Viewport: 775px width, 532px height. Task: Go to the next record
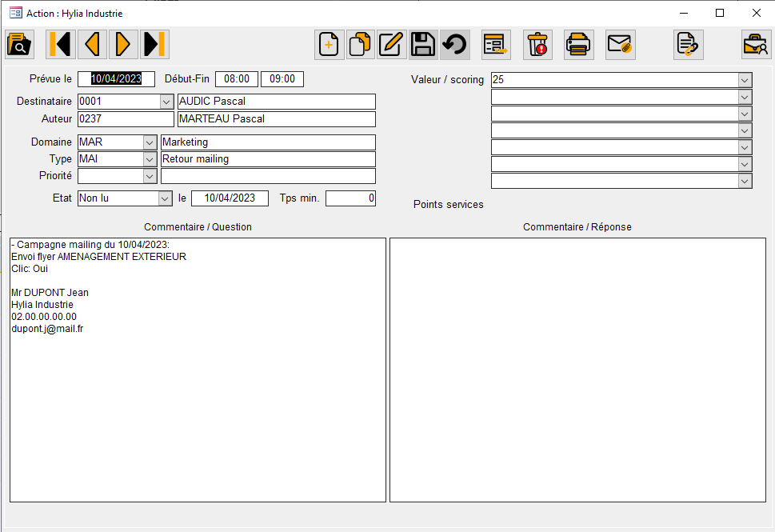(122, 44)
